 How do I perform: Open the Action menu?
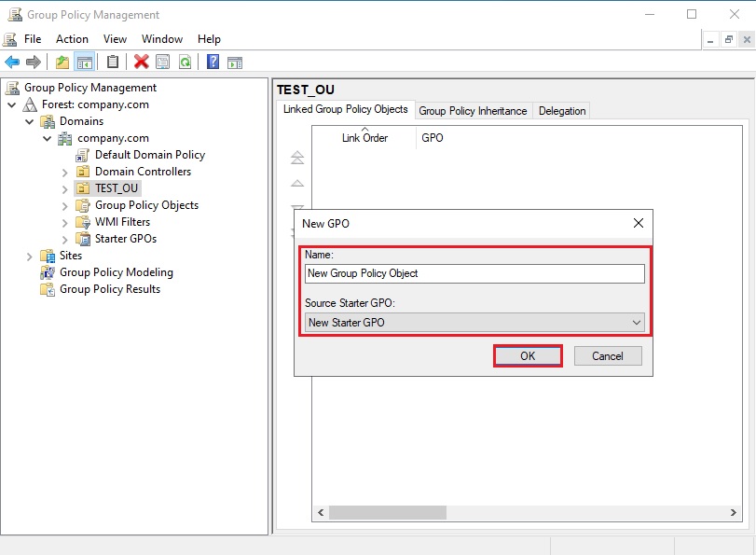pos(71,38)
